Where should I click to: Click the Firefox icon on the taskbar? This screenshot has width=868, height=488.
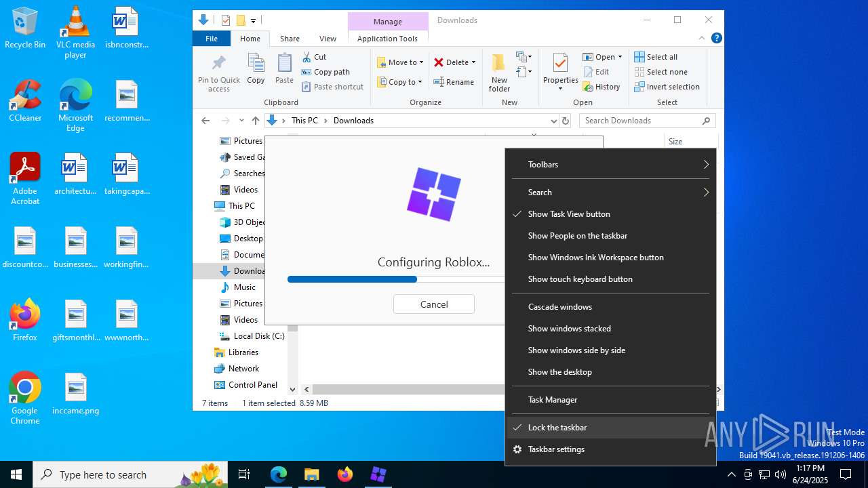pyautogui.click(x=345, y=474)
